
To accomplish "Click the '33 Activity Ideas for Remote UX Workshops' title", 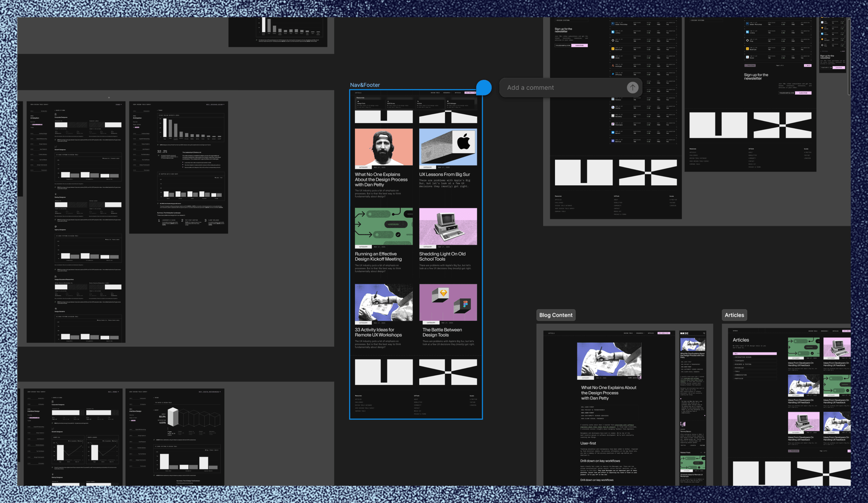I will point(378,332).
